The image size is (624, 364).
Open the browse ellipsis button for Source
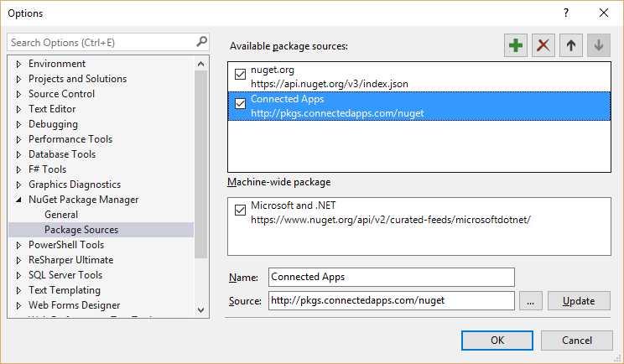531,301
